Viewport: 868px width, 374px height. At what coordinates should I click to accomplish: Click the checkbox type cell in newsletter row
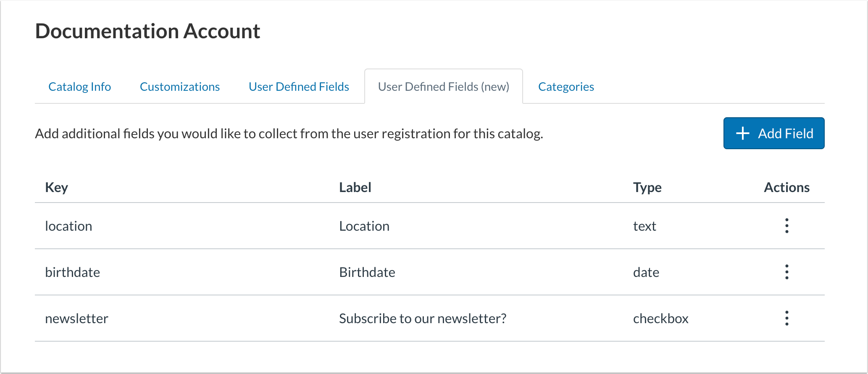click(660, 319)
